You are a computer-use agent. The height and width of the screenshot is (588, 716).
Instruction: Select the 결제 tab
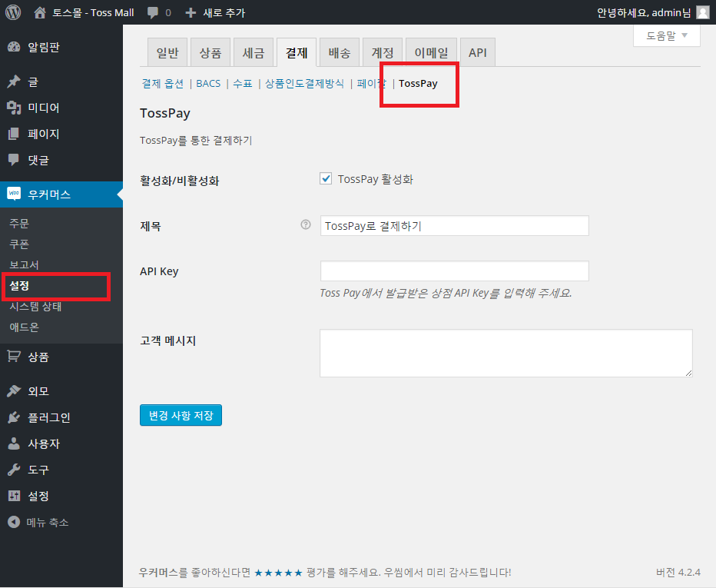(297, 52)
